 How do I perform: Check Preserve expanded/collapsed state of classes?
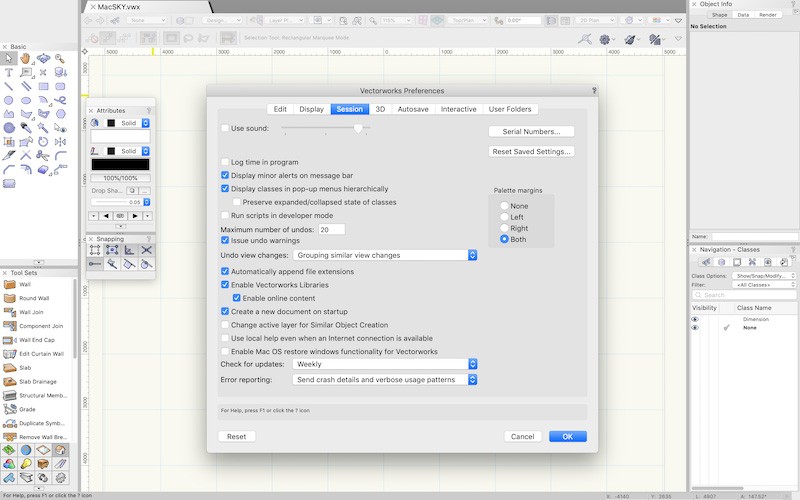click(x=237, y=202)
